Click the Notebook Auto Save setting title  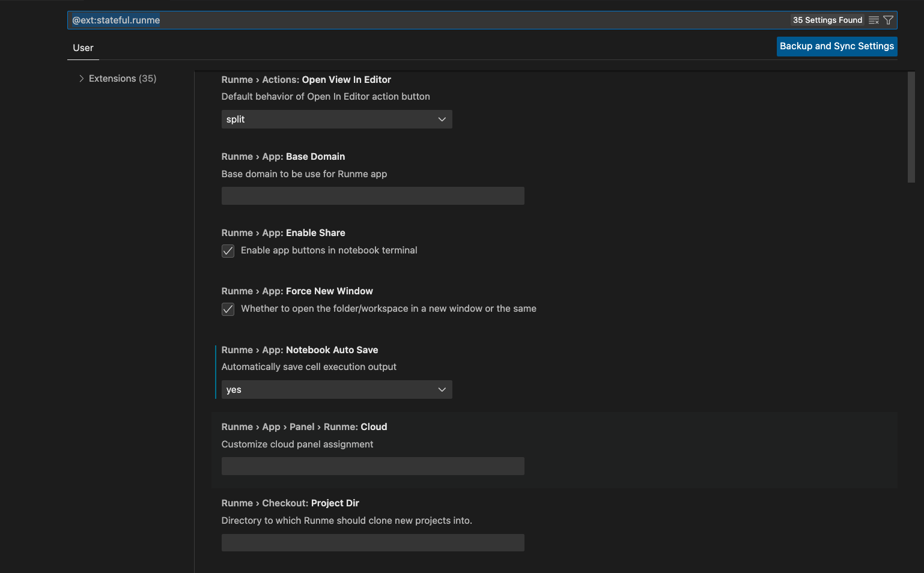click(x=300, y=350)
